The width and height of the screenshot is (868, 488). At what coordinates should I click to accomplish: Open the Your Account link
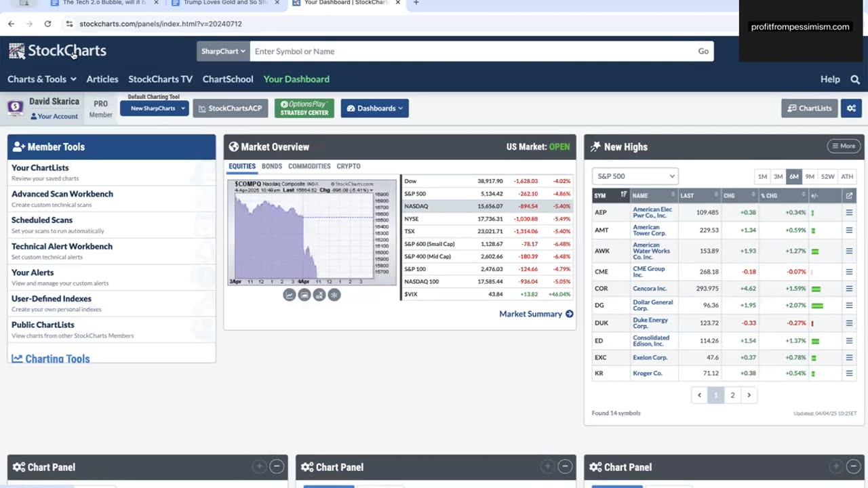click(54, 117)
